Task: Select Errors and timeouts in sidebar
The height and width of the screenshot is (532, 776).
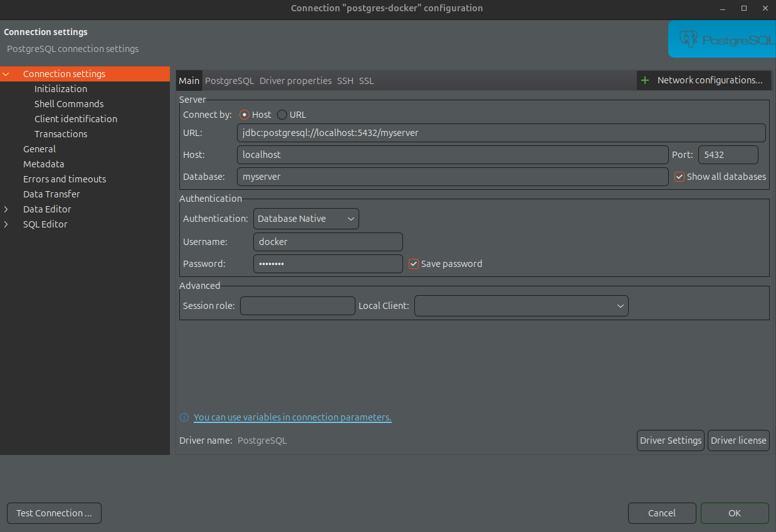Action: (x=65, y=179)
